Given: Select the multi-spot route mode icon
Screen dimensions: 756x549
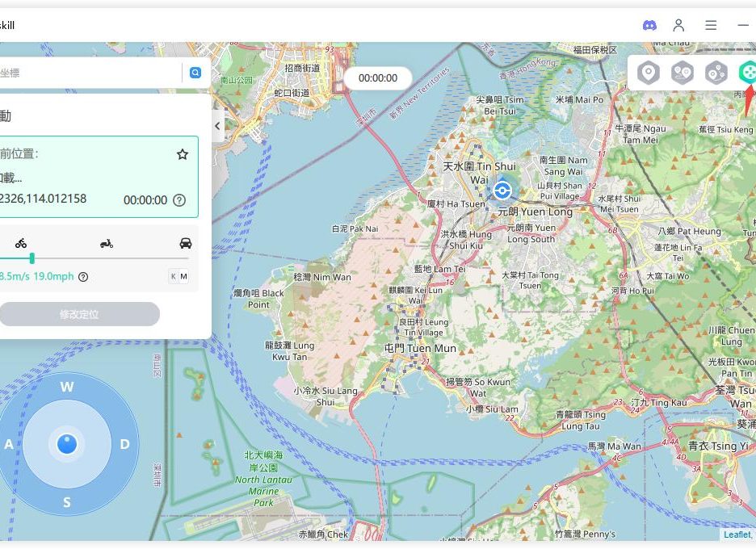Looking at the screenshot, I should (x=716, y=73).
